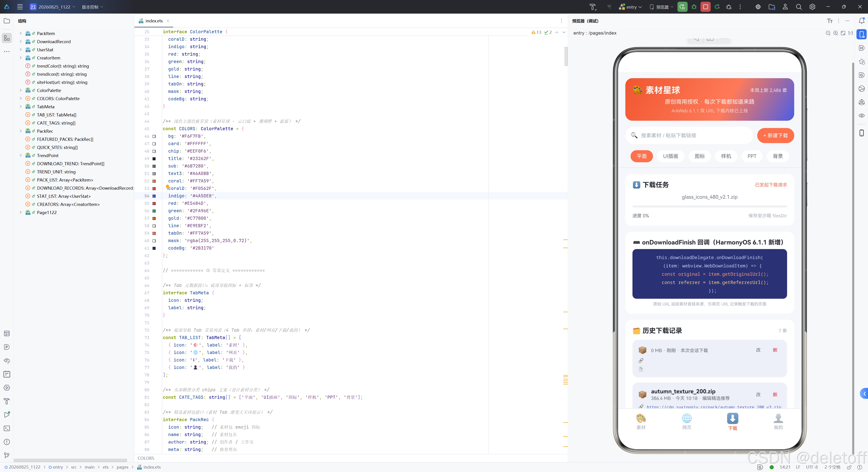Open the Terminal tool window icon
This screenshot has height=472, width=868.
7,428
